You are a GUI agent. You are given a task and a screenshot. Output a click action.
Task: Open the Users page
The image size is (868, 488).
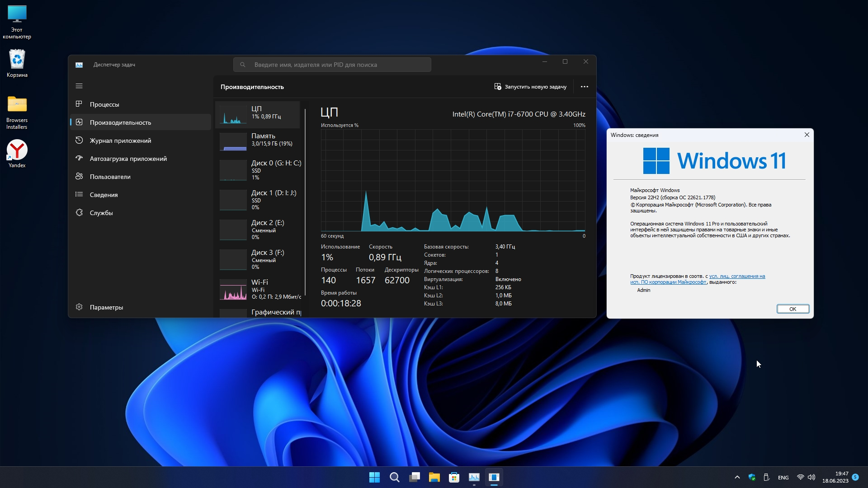click(110, 177)
